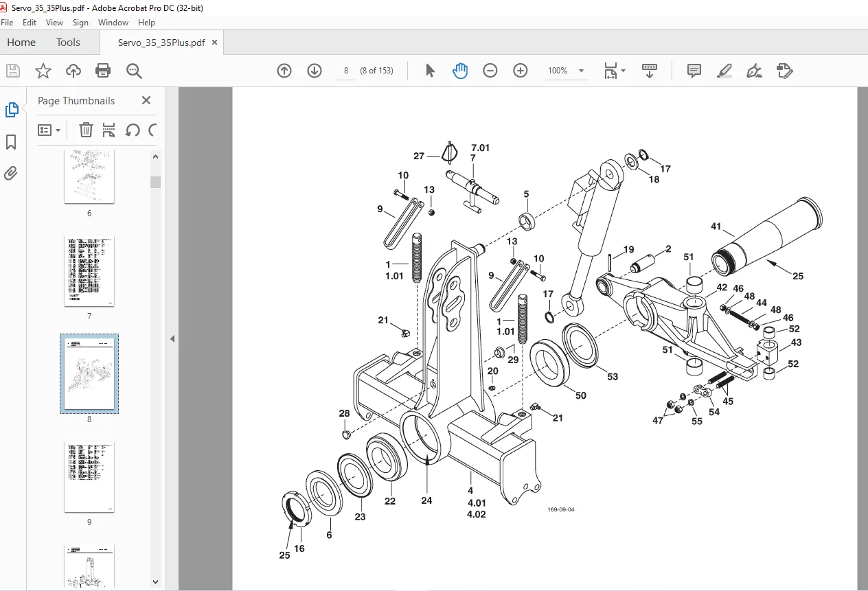The image size is (868, 591).
Task: Bookmark this file with the star icon
Action: (x=43, y=71)
